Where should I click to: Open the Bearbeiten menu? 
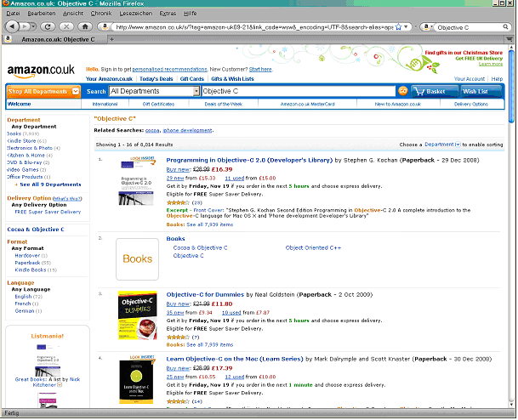42,14
